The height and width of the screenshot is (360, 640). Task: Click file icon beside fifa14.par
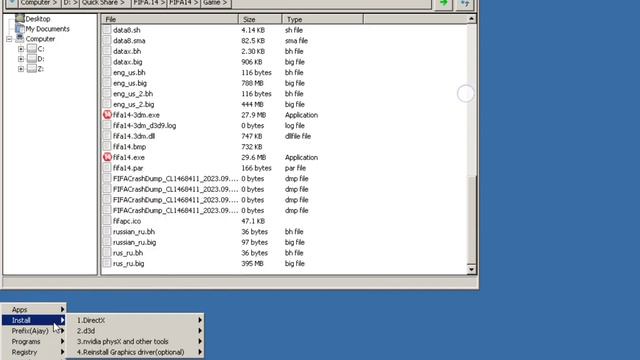pyautogui.click(x=107, y=168)
